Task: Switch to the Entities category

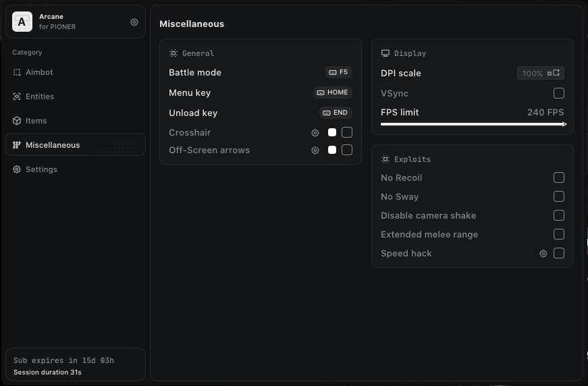Action: (x=39, y=96)
